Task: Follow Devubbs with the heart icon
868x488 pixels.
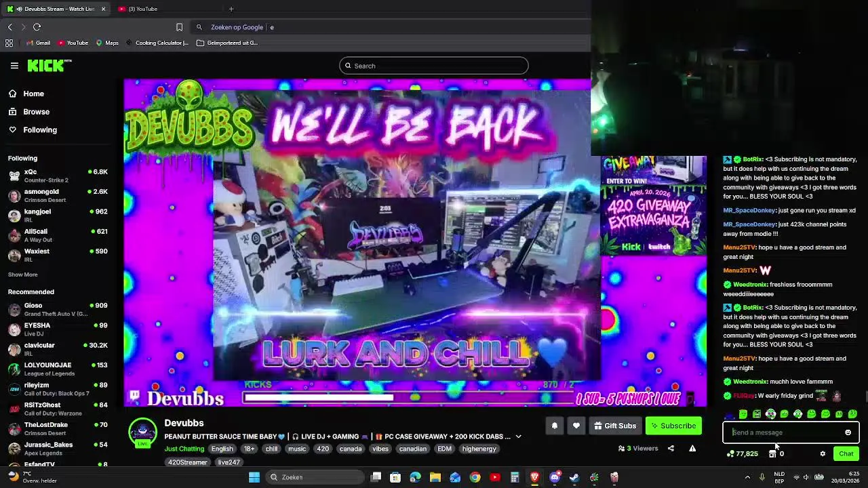Action: click(576, 426)
